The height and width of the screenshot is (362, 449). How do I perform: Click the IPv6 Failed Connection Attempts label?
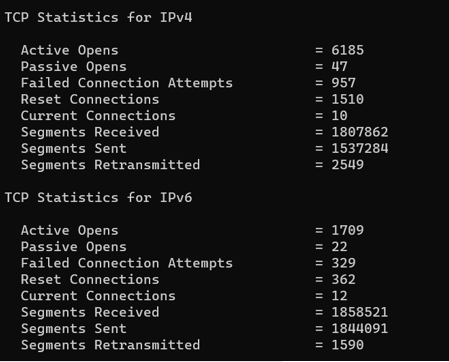[127, 263]
